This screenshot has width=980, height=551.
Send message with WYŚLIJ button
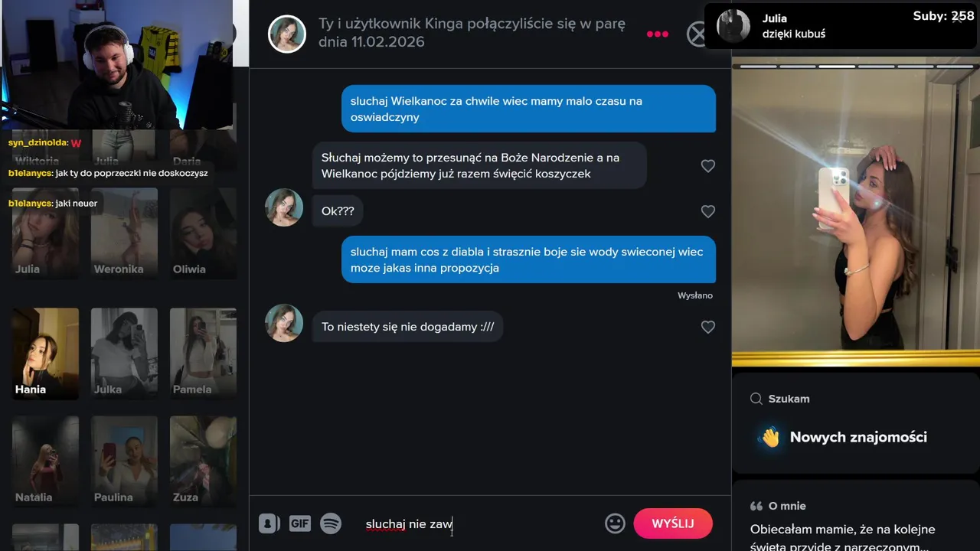coord(673,523)
